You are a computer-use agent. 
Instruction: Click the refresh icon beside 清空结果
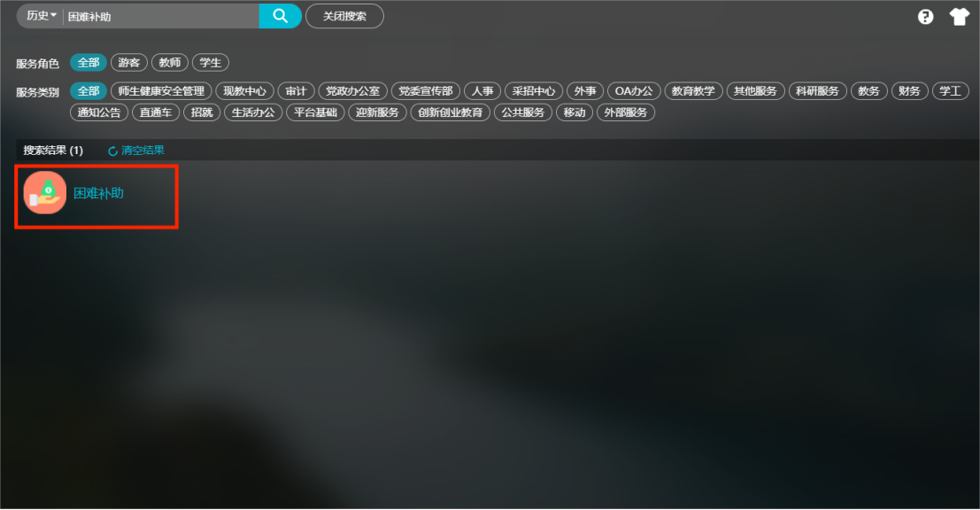point(112,151)
